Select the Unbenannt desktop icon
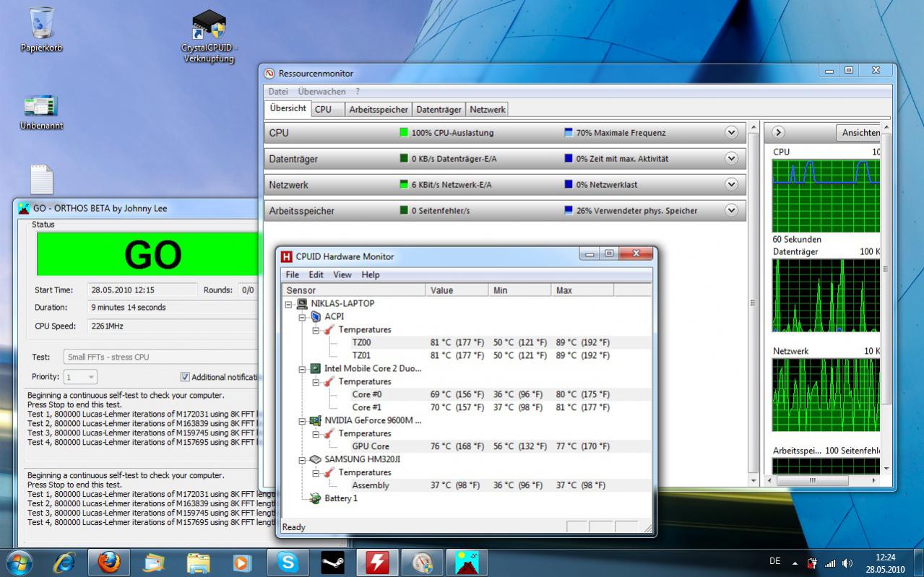The image size is (924, 577). point(41,112)
